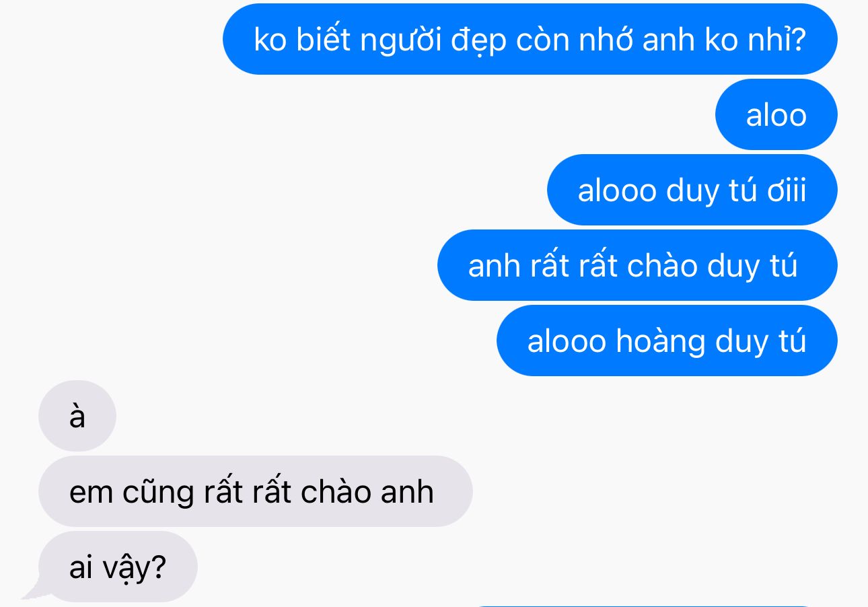
Task: Tap the short "aloo" message bubble
Action: click(x=776, y=114)
